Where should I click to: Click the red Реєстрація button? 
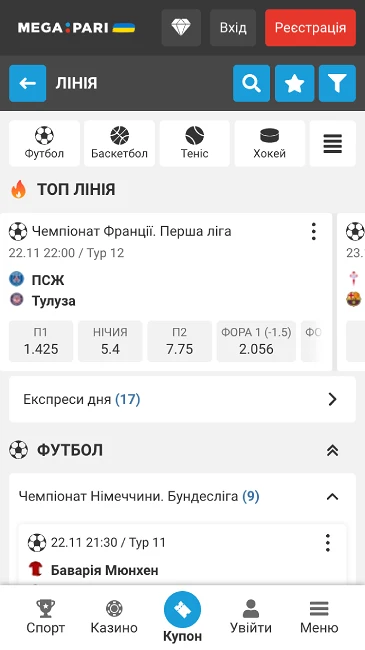(310, 28)
